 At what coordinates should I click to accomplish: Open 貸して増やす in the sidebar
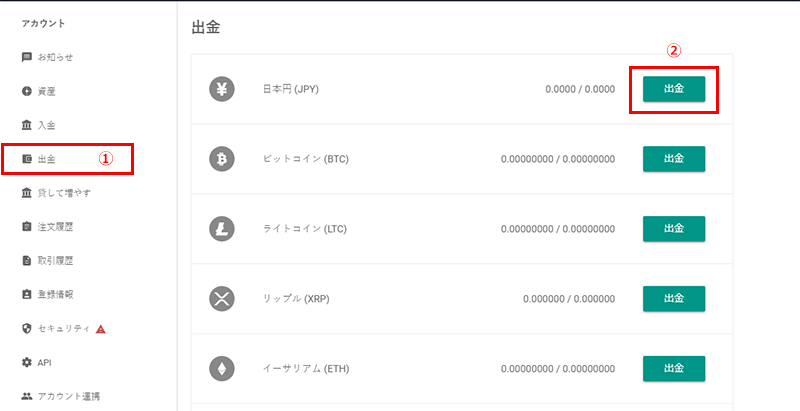pyautogui.click(x=56, y=193)
